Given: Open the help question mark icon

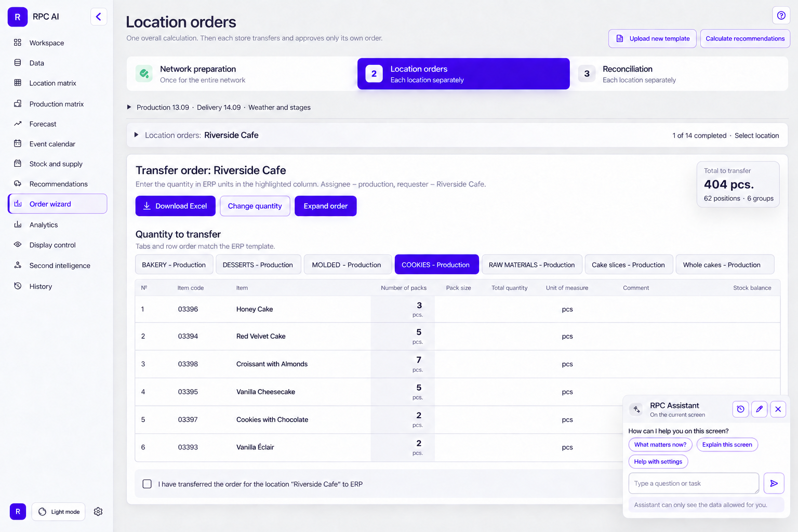Looking at the screenshot, I should (x=781, y=16).
